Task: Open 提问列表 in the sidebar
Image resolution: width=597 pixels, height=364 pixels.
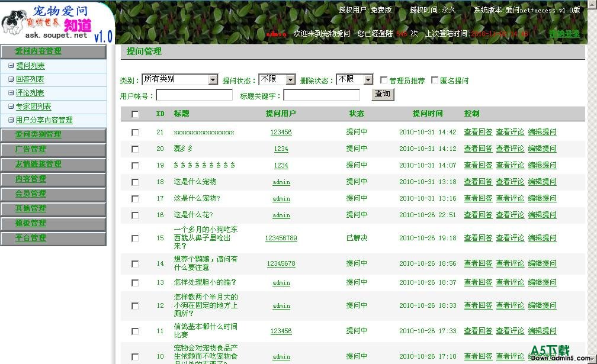Action: pyautogui.click(x=30, y=66)
